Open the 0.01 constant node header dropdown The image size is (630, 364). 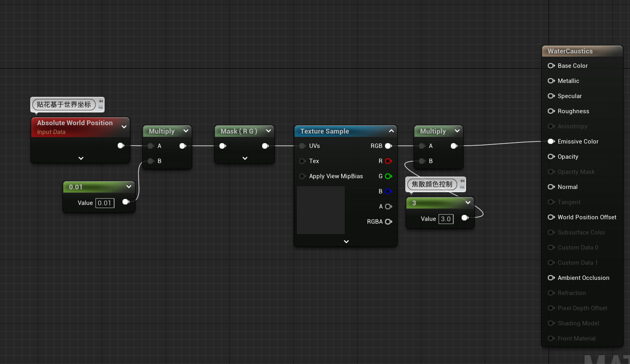point(129,187)
